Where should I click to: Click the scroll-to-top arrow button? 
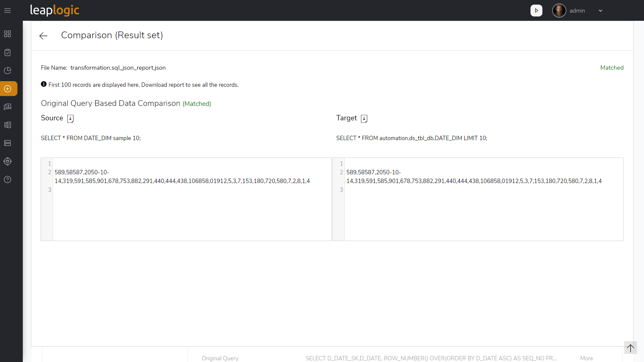pos(631,348)
